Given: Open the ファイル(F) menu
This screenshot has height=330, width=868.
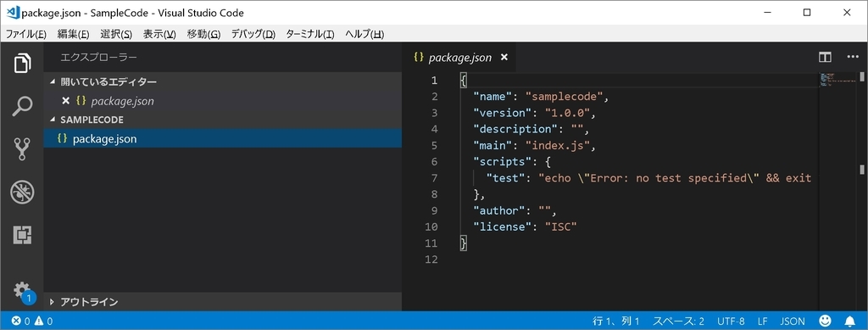Looking at the screenshot, I should (26, 34).
